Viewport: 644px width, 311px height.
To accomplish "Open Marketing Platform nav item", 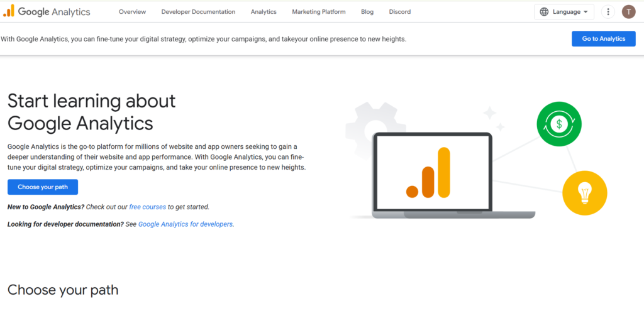I will point(319,12).
